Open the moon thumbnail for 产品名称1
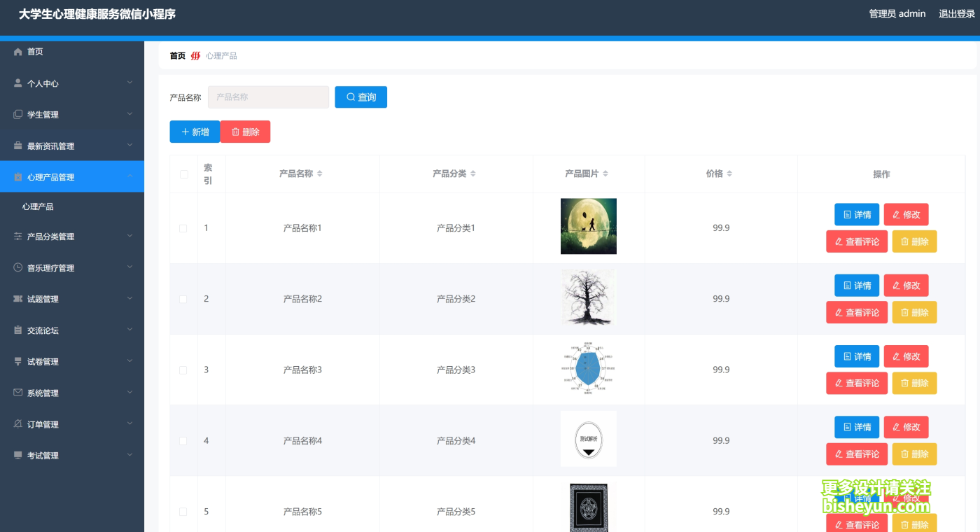 pos(588,226)
